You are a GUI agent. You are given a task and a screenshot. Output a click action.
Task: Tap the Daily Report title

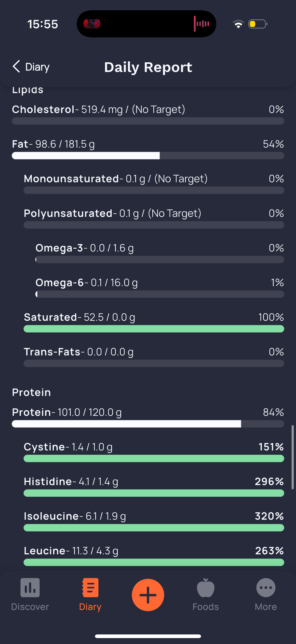point(148,67)
